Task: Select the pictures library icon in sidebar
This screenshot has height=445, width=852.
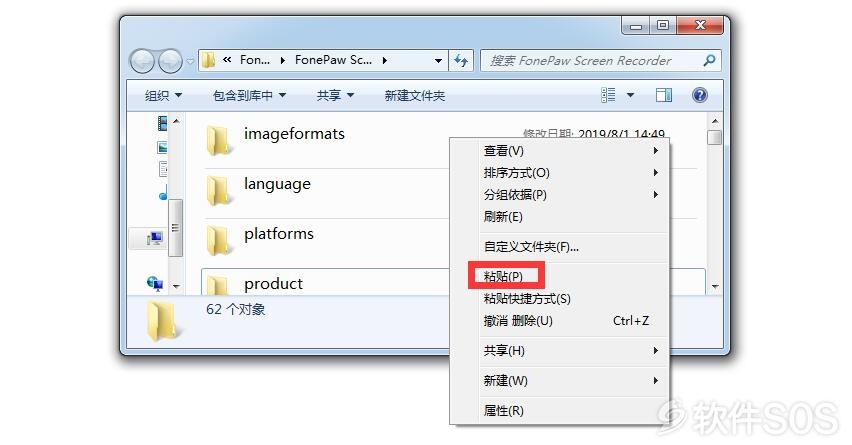Action: (x=162, y=147)
